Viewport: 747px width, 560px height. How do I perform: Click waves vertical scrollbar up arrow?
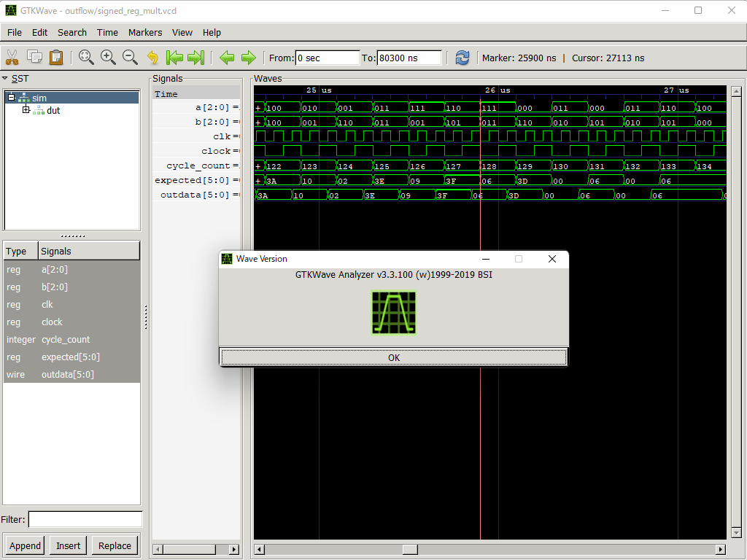click(x=737, y=91)
